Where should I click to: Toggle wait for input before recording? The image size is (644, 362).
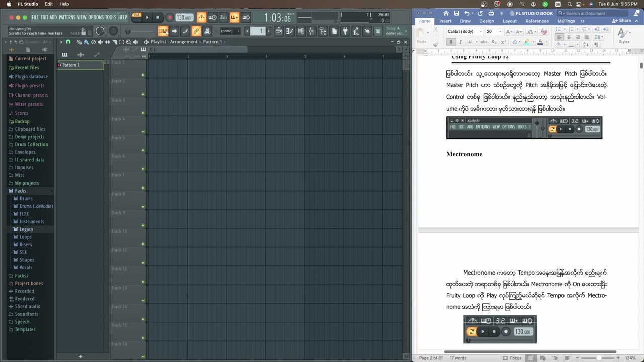212,17
